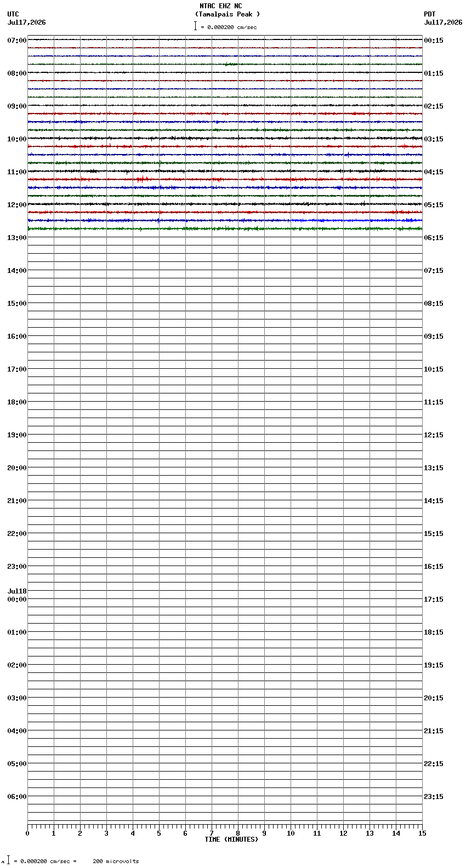Click the 'TIME (MINUTES)' axis label
466x868 pixels.
pyautogui.click(x=231, y=840)
